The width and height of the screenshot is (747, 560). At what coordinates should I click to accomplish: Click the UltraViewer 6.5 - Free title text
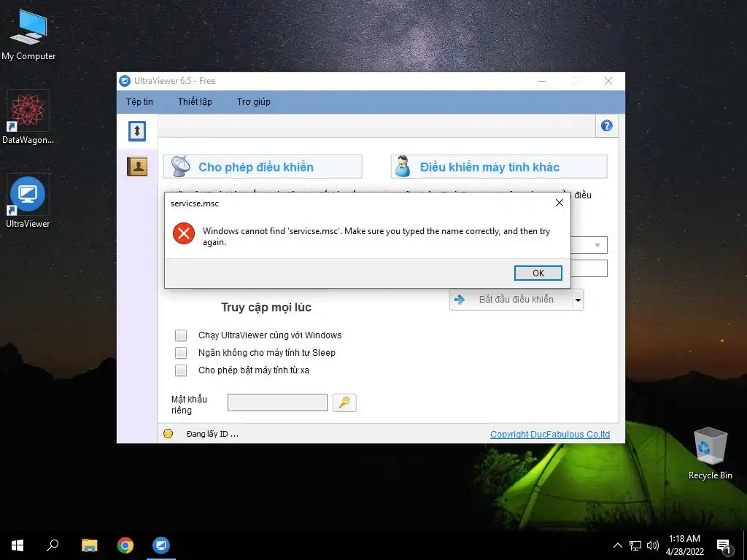(x=175, y=81)
